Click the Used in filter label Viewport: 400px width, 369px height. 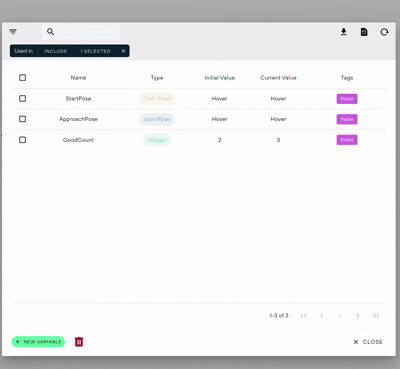pos(24,51)
